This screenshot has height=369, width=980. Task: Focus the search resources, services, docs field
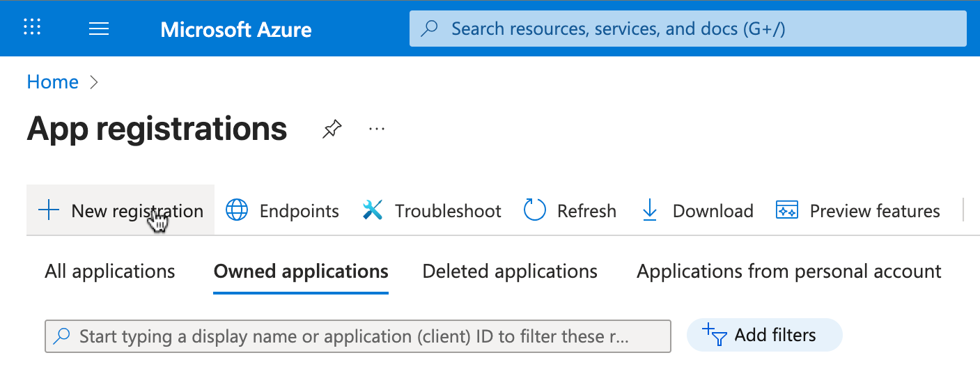click(687, 29)
